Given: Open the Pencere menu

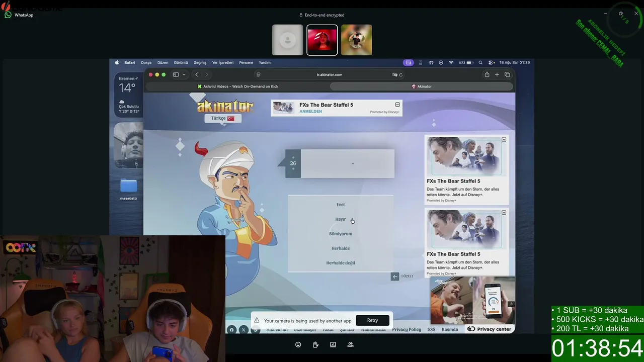Looking at the screenshot, I should [246, 63].
